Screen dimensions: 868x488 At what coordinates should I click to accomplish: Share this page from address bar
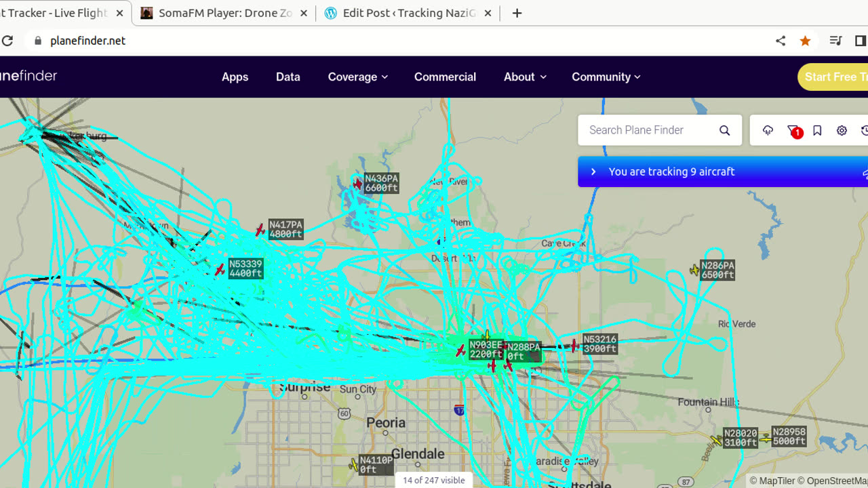pyautogui.click(x=781, y=41)
